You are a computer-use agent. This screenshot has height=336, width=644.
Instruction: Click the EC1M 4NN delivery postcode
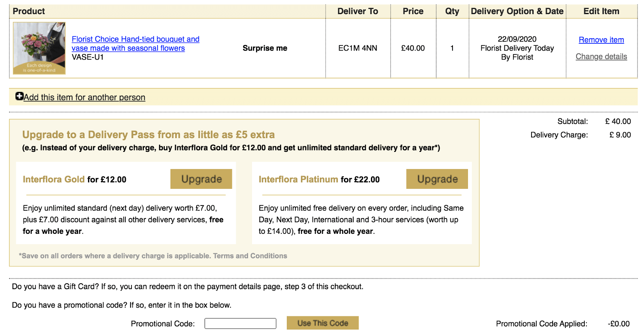click(x=358, y=48)
